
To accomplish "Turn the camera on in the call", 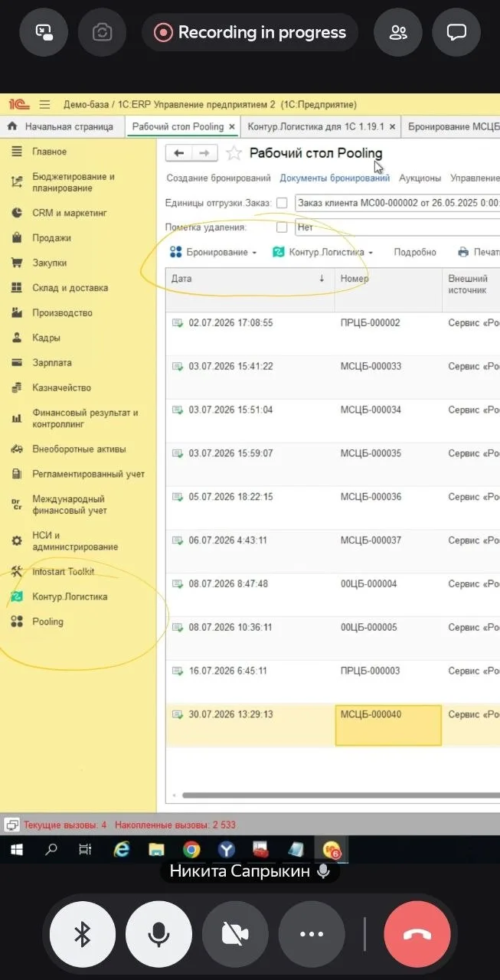I will click(x=235, y=935).
